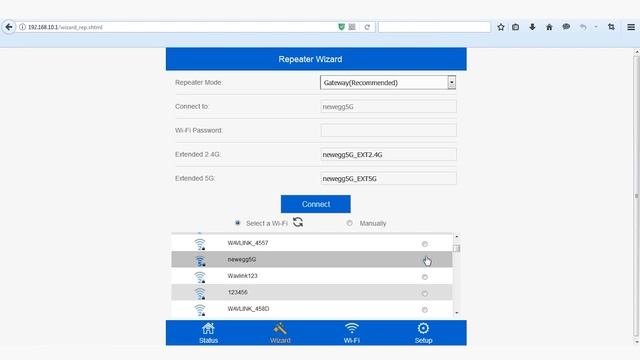Click the Wavlink123 network name
640x360 pixels.
tap(242, 276)
